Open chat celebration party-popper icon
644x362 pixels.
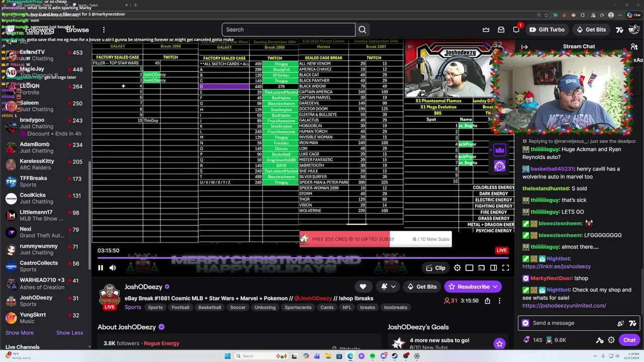[x=621, y=323]
